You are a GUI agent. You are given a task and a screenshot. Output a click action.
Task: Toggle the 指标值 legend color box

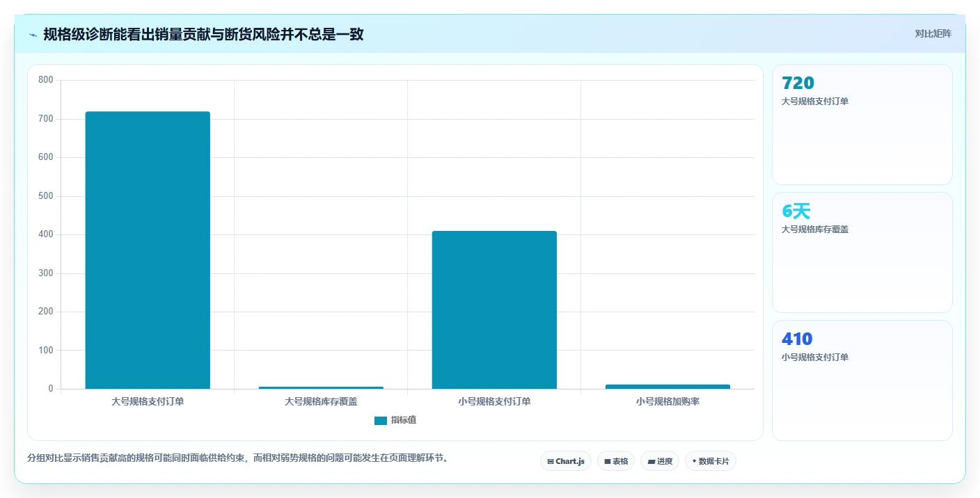381,420
